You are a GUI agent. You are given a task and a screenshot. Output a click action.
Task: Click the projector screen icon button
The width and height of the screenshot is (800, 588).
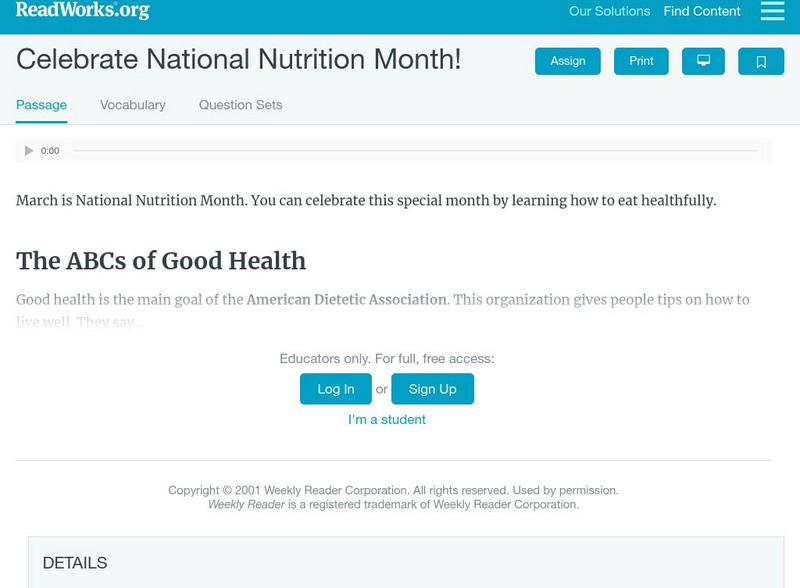tap(703, 61)
